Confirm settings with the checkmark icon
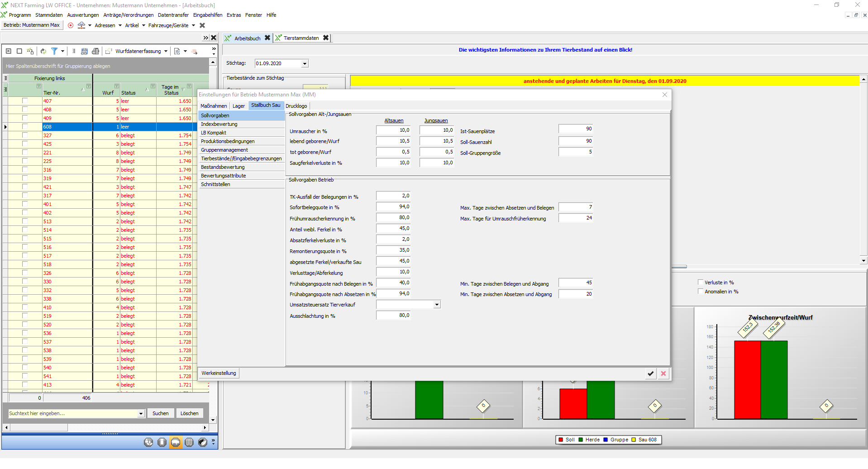The image size is (868, 469). (x=650, y=373)
